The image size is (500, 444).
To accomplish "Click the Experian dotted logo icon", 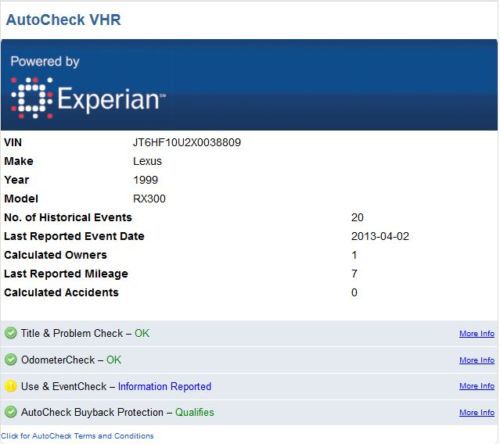I will (32, 98).
